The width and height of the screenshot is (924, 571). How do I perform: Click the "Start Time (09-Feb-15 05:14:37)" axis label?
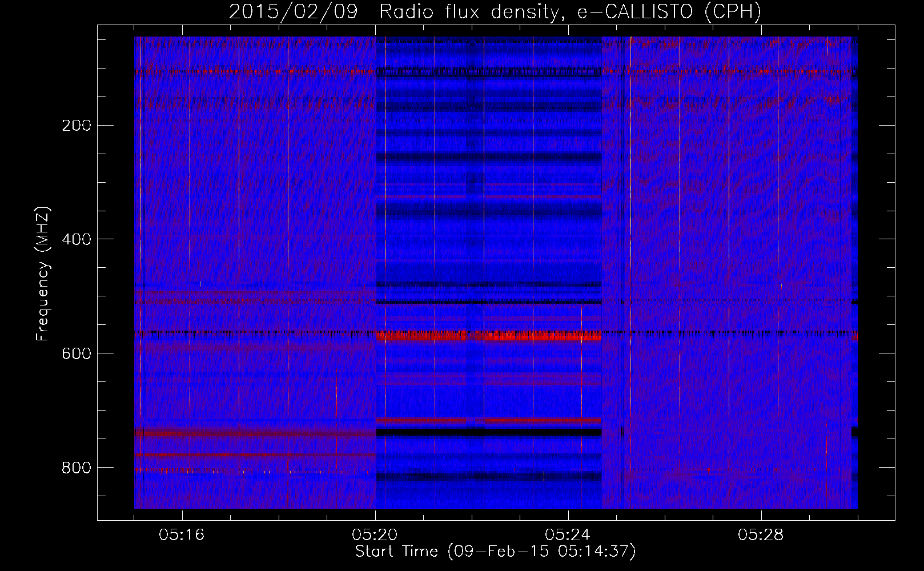point(495,552)
